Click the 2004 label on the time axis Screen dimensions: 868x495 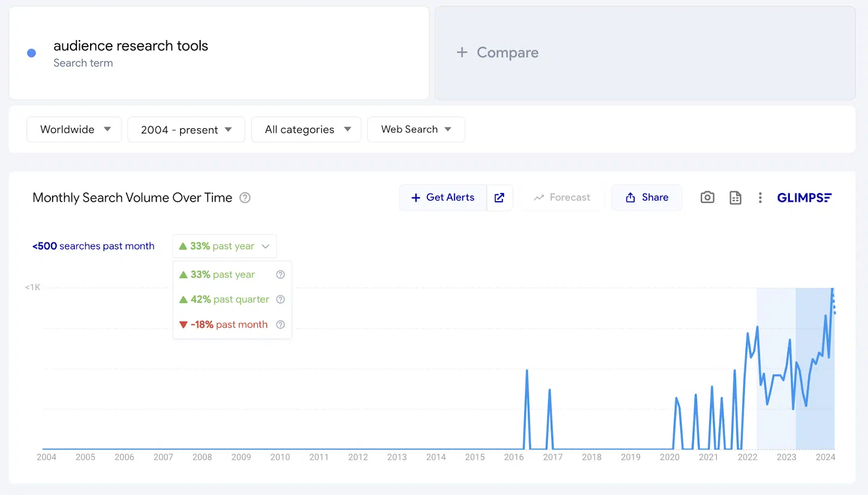pos(47,457)
